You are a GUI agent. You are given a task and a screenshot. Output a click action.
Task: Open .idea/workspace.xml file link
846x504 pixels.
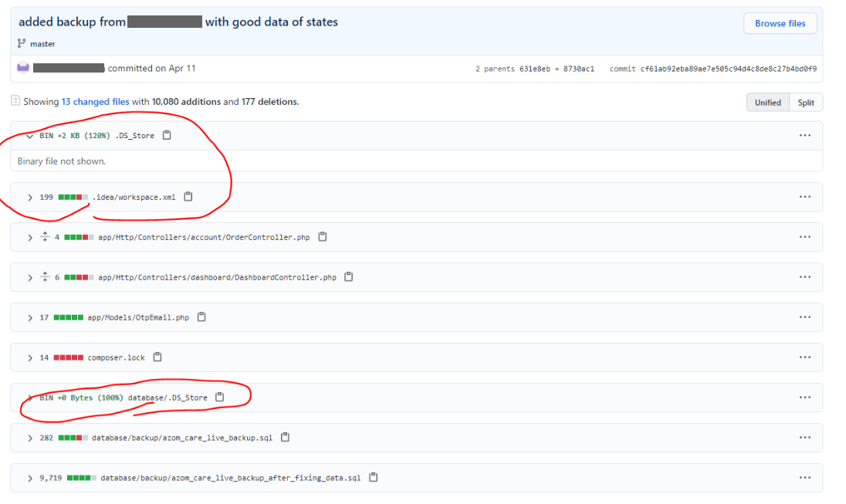[134, 197]
